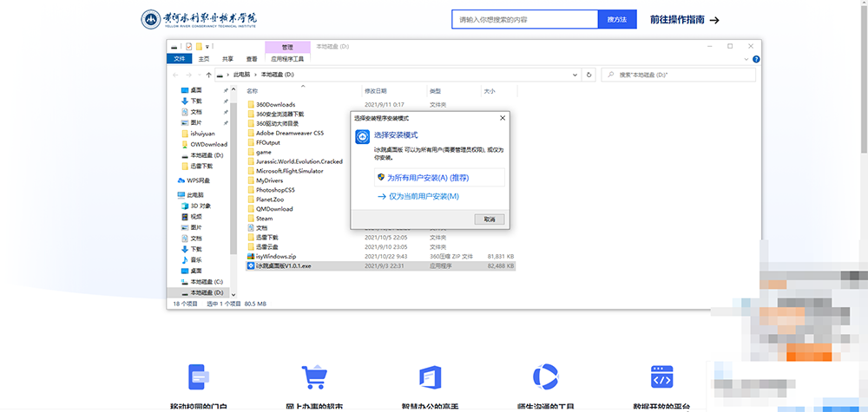The height and width of the screenshot is (412, 868).
Task: Click the up-arrow navigation icon in Explorer
Action: (x=208, y=75)
